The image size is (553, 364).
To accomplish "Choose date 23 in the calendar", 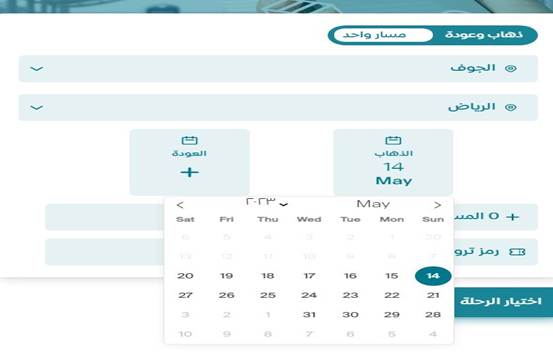I will 350,295.
